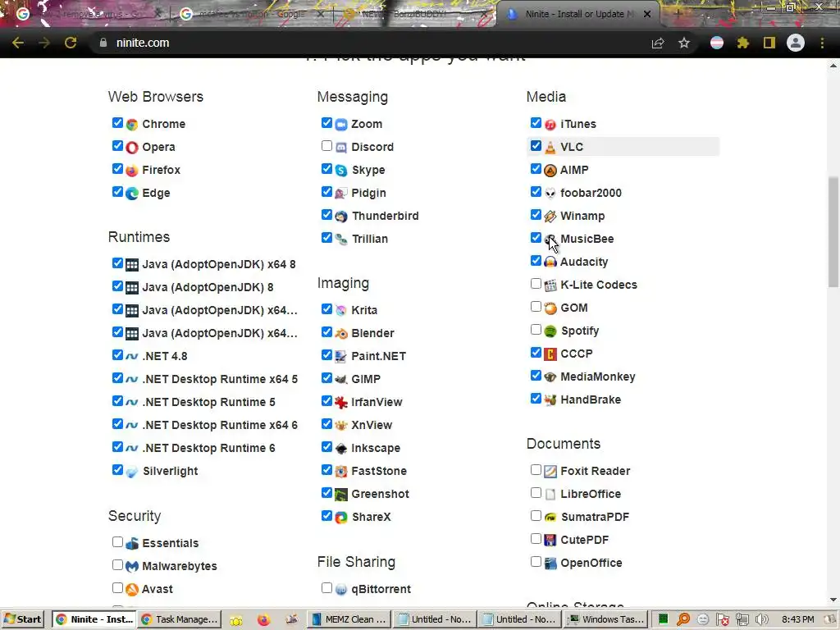Click the 8:43 PM taskbar clock

797,619
